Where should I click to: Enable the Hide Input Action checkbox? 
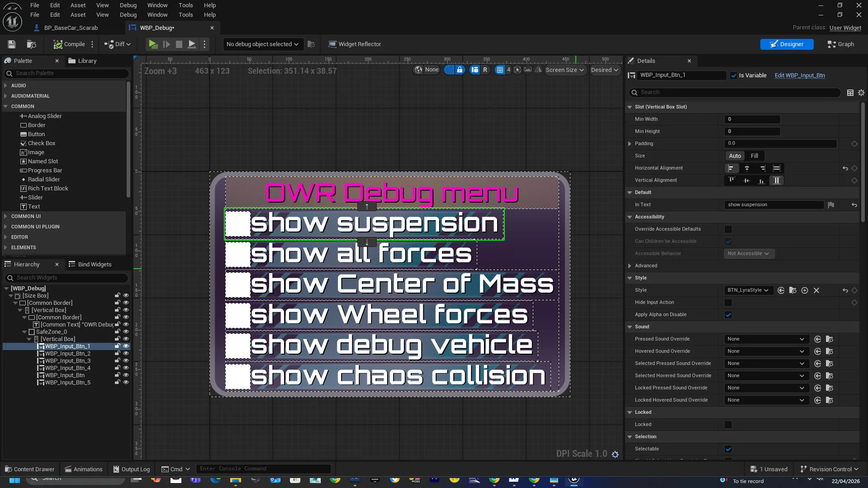pos(728,303)
